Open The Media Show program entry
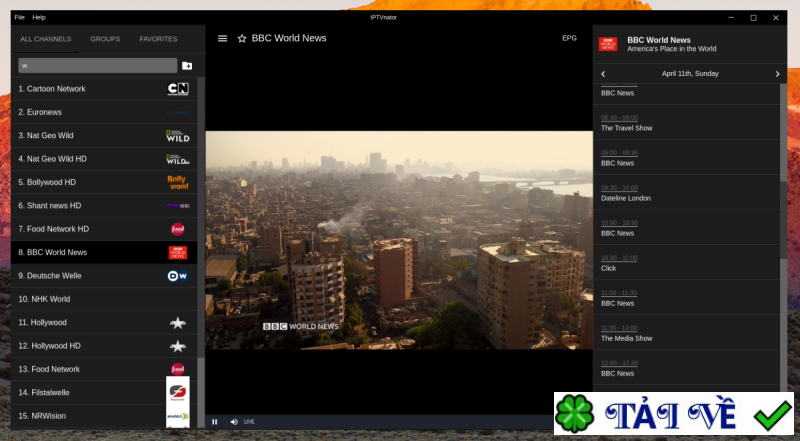 click(x=686, y=332)
